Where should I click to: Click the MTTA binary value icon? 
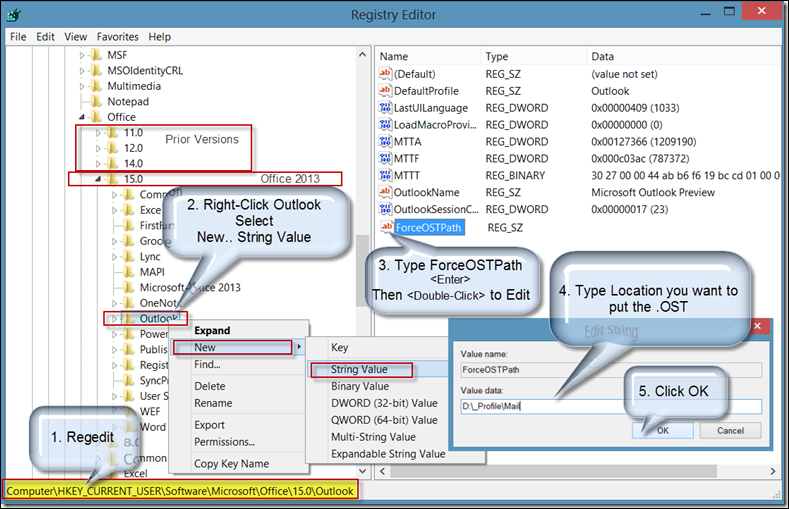pyautogui.click(x=385, y=141)
